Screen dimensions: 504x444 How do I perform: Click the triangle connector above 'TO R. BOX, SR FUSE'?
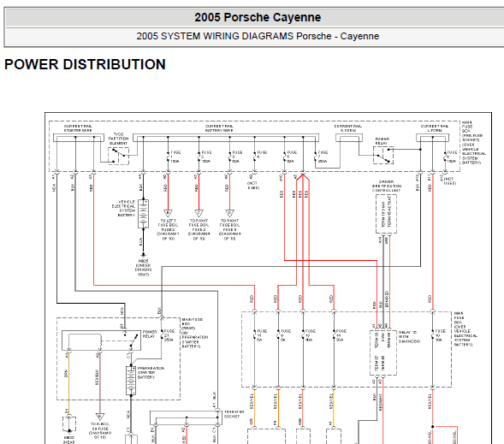tap(99, 417)
